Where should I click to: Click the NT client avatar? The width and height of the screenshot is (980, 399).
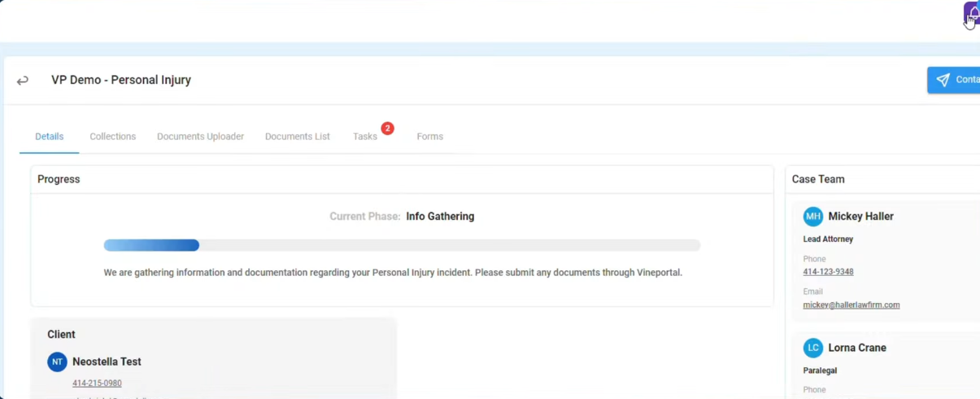[57, 362]
